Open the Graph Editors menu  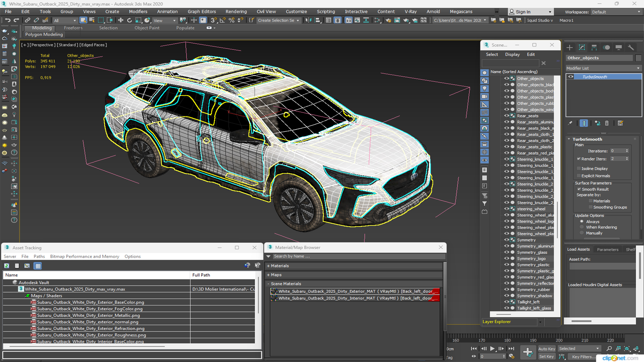[x=202, y=11]
